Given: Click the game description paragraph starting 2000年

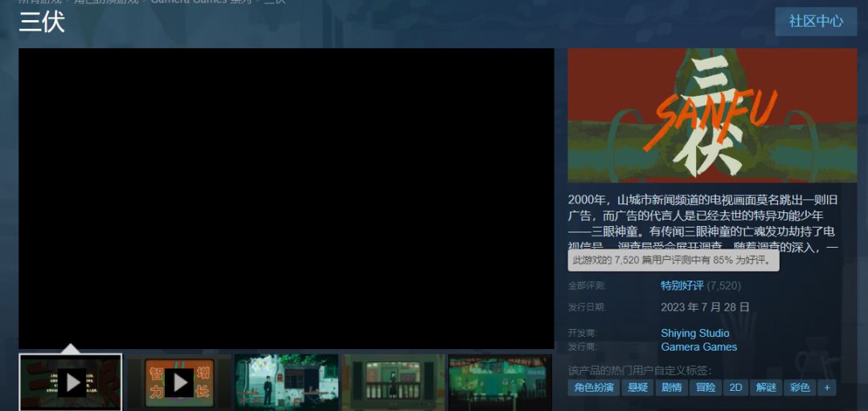Looking at the screenshot, I should (703, 224).
